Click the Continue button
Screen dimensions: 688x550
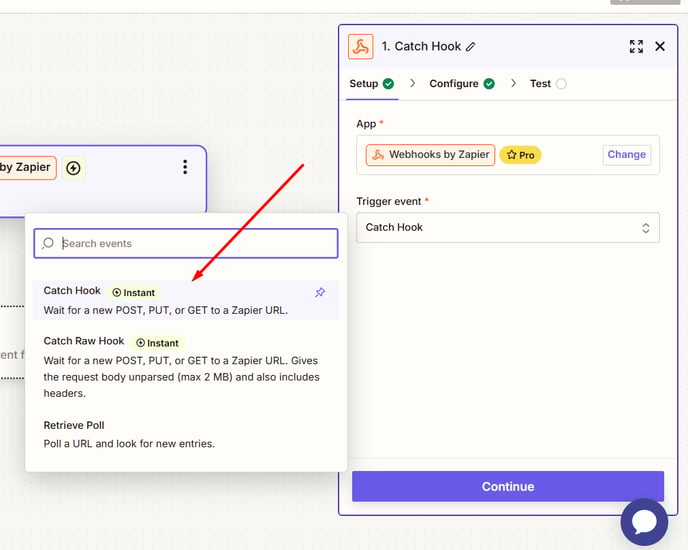[x=508, y=486]
